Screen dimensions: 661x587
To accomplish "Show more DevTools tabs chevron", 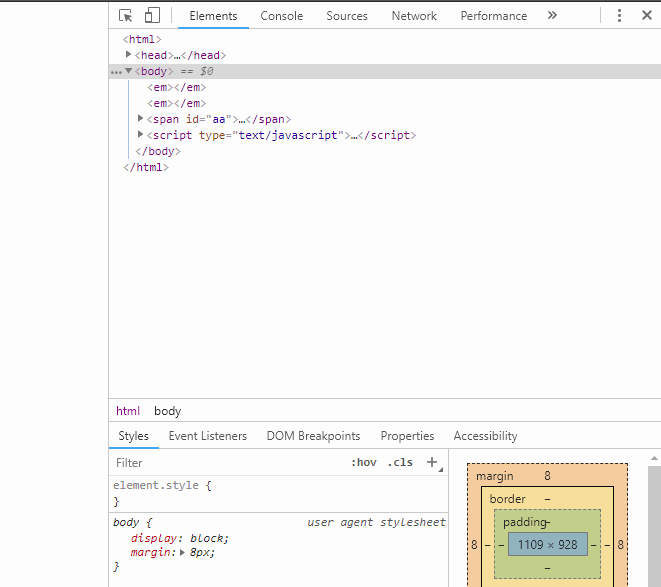I will point(552,16).
